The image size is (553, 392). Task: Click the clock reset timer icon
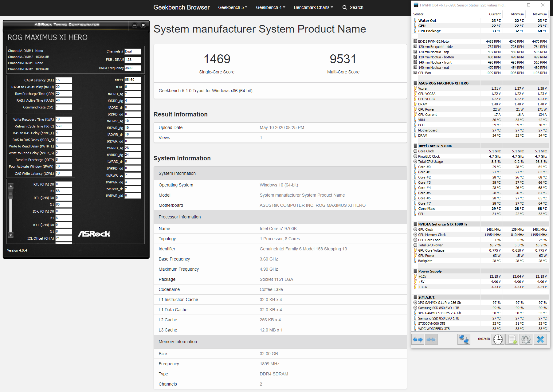click(498, 339)
